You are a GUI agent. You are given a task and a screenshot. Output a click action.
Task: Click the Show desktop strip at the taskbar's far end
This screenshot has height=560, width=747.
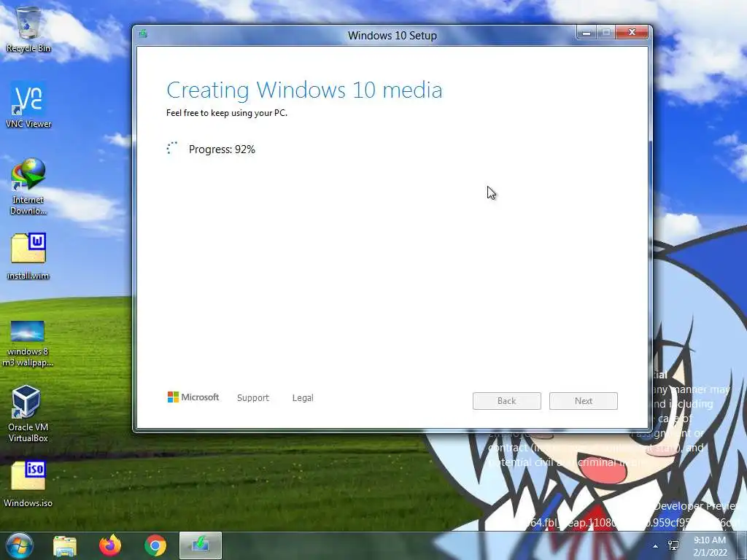742,545
